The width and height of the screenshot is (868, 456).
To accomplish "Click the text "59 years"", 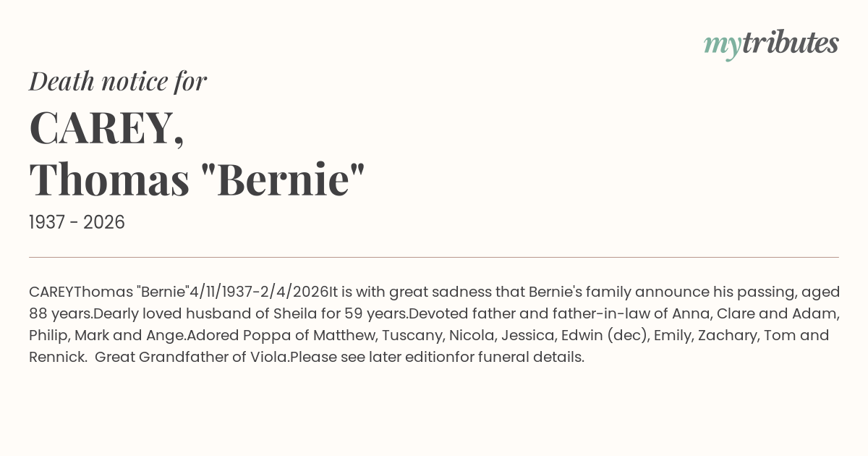I will [376, 313].
